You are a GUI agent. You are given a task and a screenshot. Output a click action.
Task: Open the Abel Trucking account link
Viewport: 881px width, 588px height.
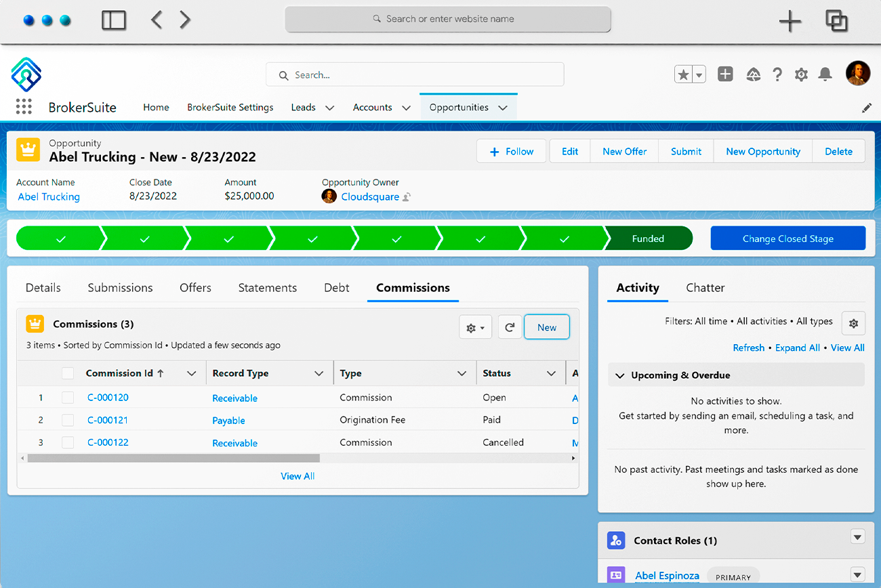(x=48, y=196)
